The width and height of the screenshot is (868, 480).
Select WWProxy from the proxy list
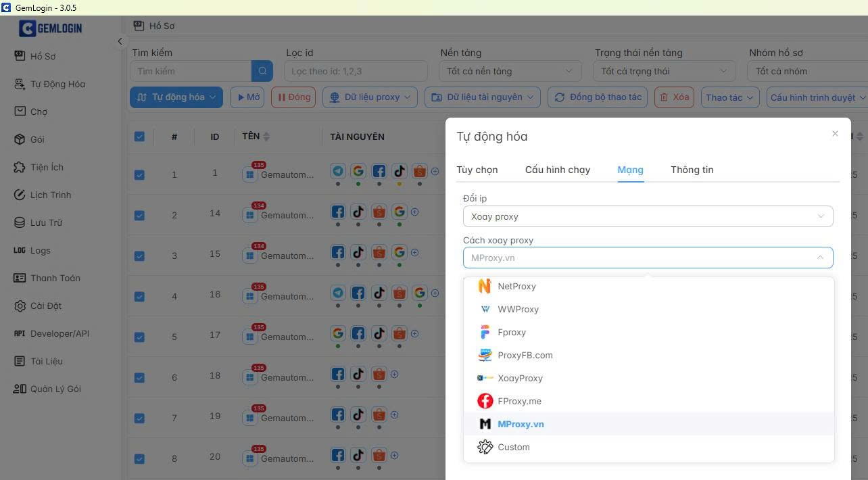click(x=648, y=309)
